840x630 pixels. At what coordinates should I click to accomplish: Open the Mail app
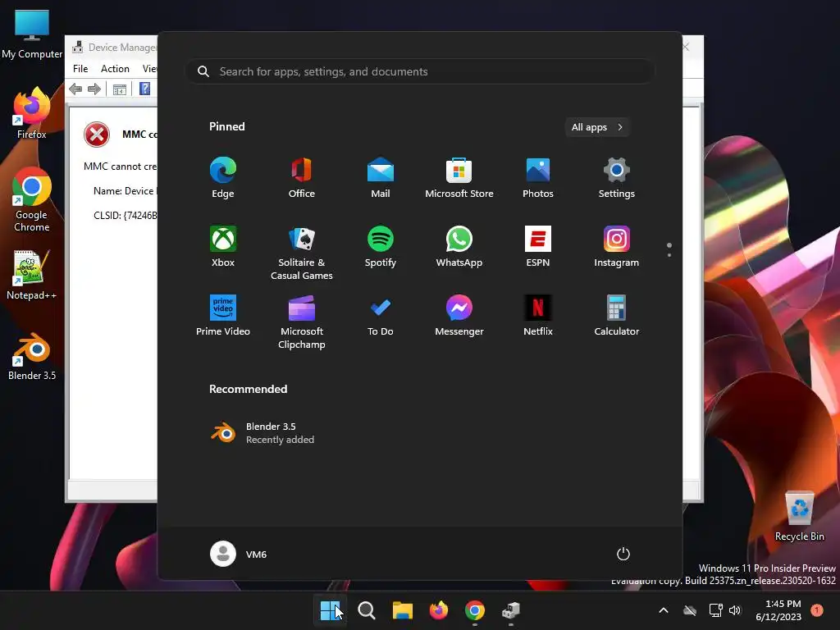pyautogui.click(x=381, y=178)
